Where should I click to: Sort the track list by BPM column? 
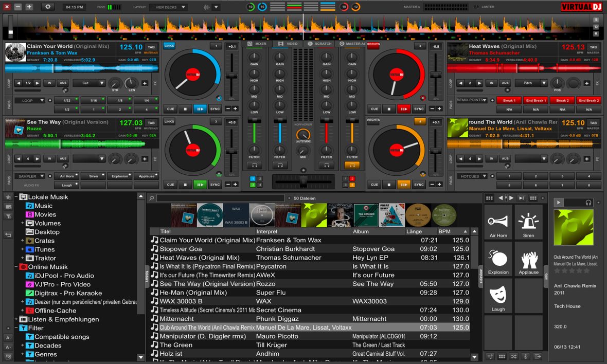[x=454, y=231]
